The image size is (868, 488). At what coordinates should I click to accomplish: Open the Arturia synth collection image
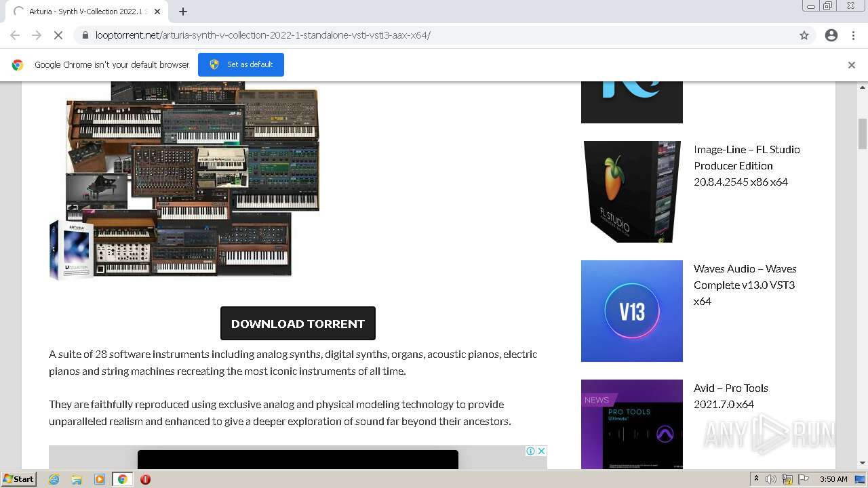184,180
